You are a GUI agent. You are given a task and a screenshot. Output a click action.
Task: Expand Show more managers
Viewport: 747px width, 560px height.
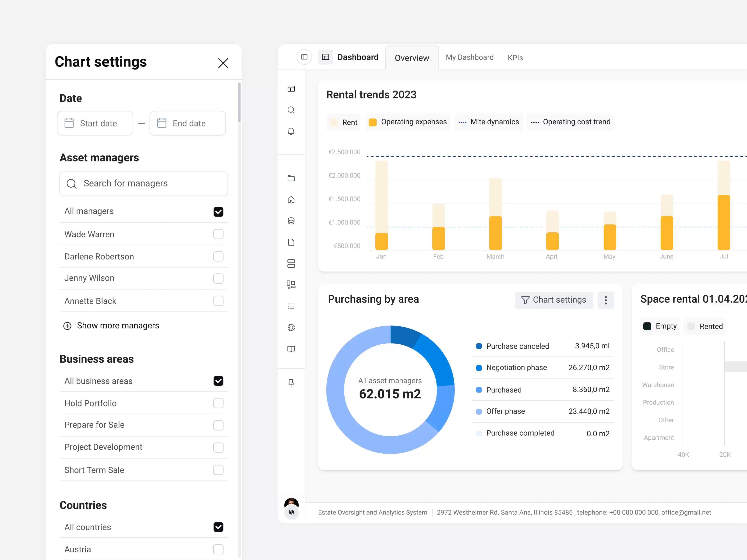[111, 325]
